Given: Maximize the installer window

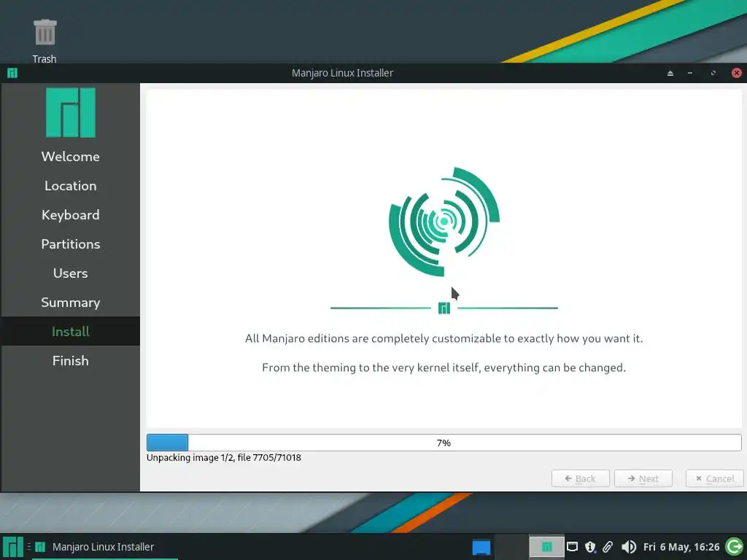Looking at the screenshot, I should click(713, 73).
